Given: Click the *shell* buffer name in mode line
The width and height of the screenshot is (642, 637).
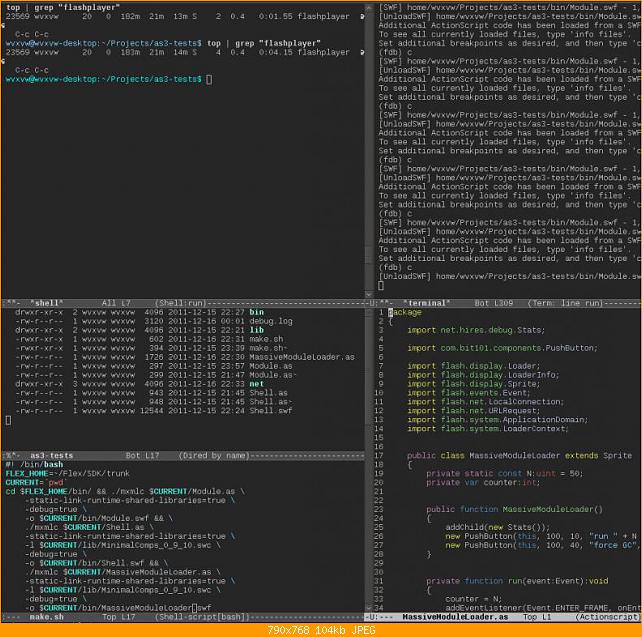Looking at the screenshot, I should pos(46,303).
